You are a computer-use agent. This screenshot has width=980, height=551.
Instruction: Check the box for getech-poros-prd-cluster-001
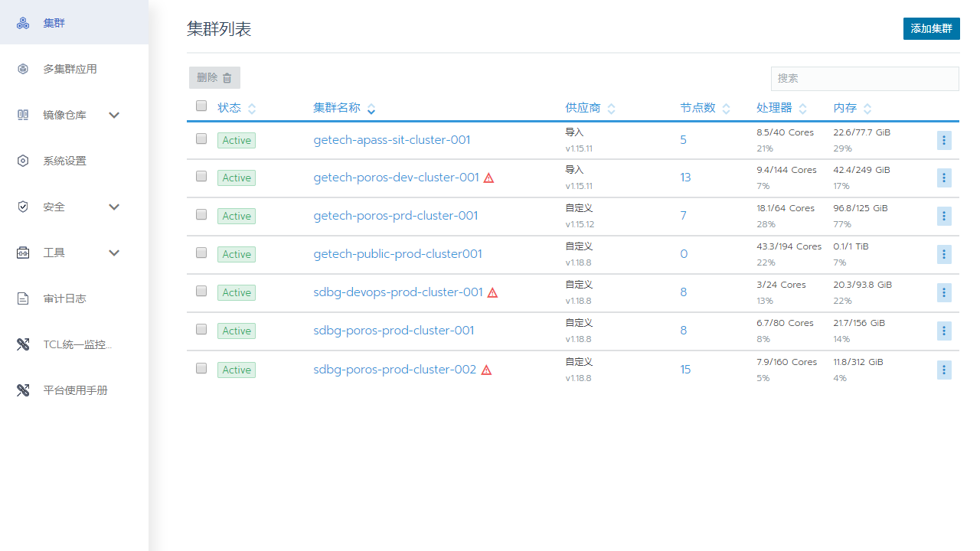click(x=201, y=215)
